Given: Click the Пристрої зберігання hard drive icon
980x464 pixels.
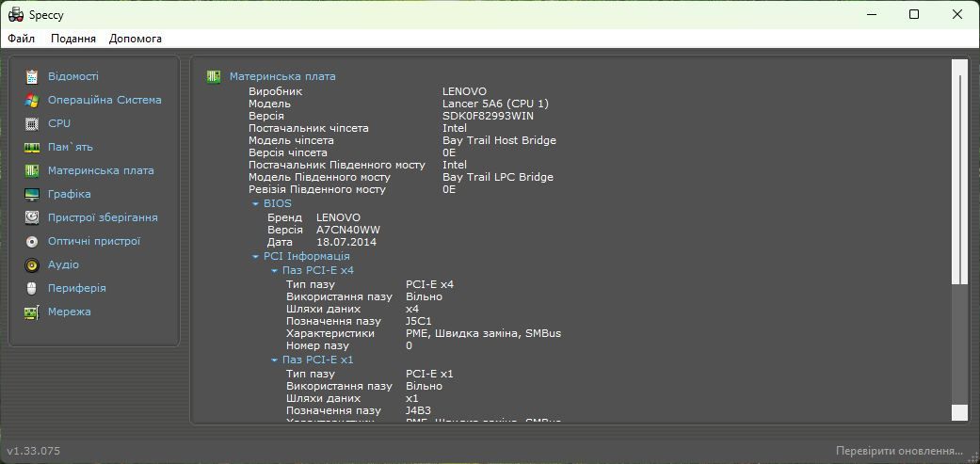Looking at the screenshot, I should click(x=32, y=218).
